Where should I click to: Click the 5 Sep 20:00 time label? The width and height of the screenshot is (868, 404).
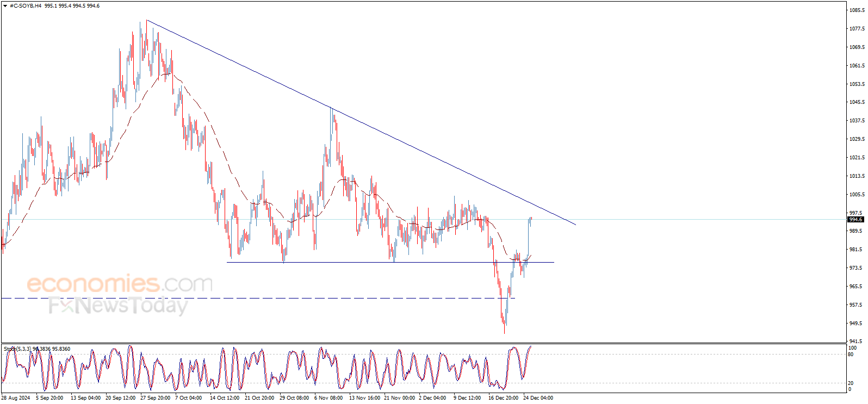click(x=49, y=398)
